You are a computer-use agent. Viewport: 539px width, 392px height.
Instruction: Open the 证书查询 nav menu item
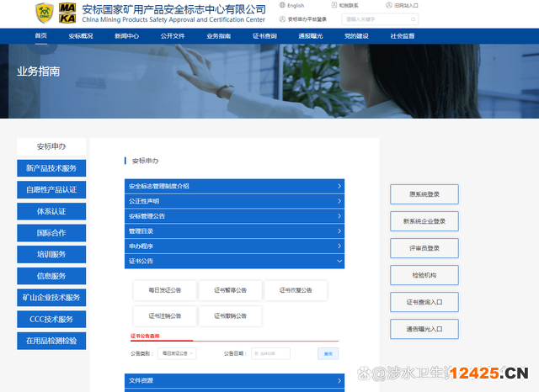[264, 36]
